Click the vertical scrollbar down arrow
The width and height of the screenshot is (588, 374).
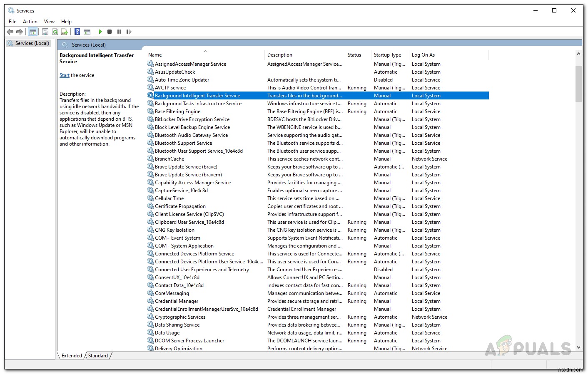click(578, 347)
